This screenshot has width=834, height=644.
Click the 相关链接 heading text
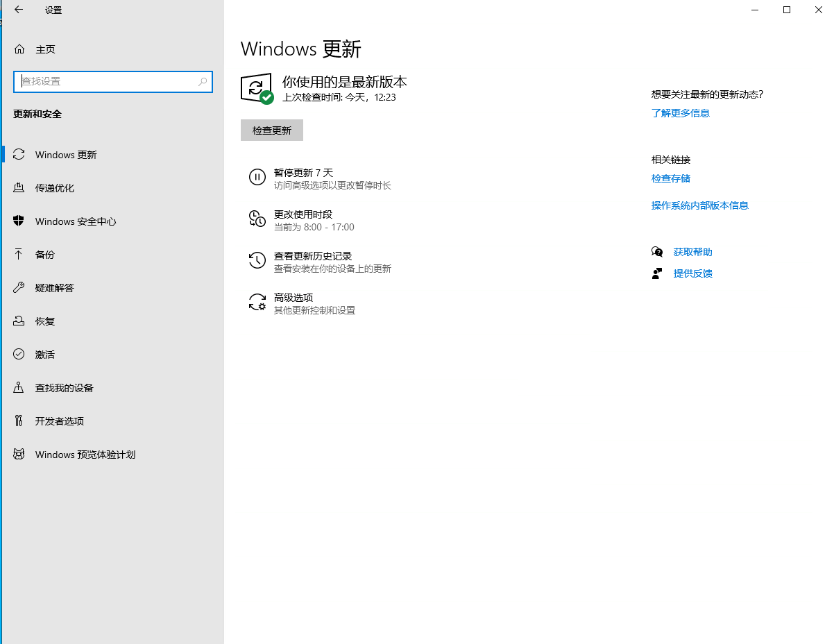(x=671, y=160)
